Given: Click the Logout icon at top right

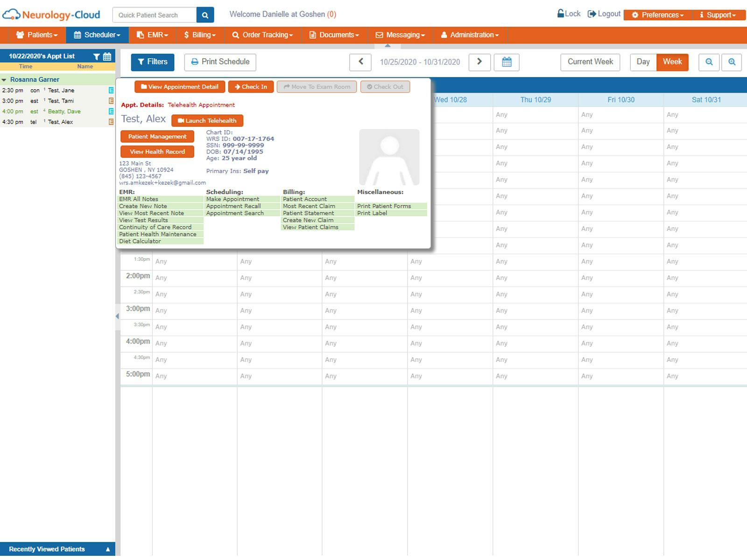Looking at the screenshot, I should coord(591,14).
